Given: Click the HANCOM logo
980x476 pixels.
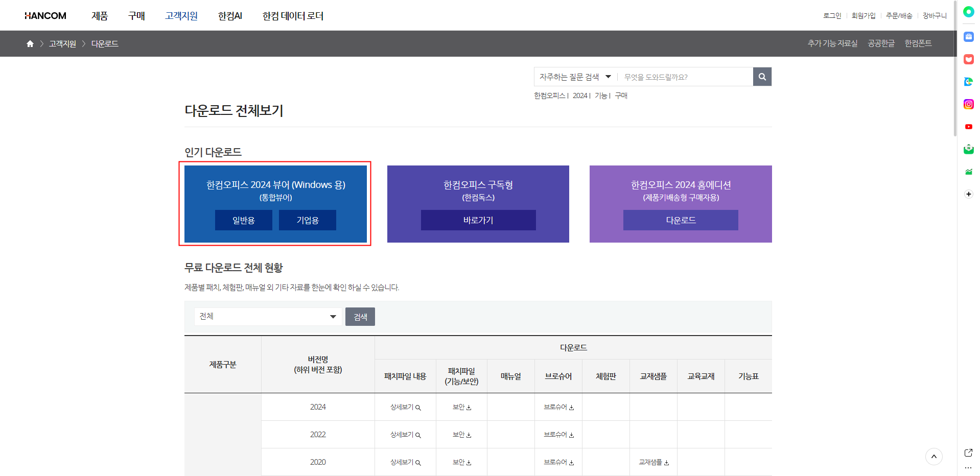Looking at the screenshot, I should (x=45, y=16).
